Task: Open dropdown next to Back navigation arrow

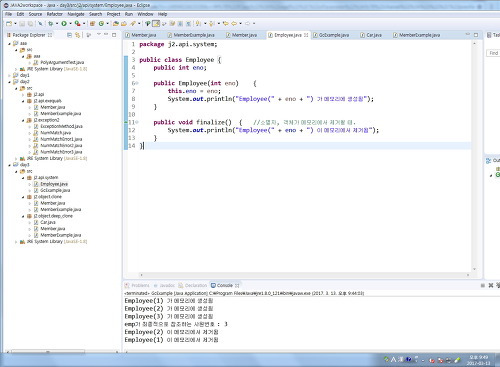Action: click(241, 24)
